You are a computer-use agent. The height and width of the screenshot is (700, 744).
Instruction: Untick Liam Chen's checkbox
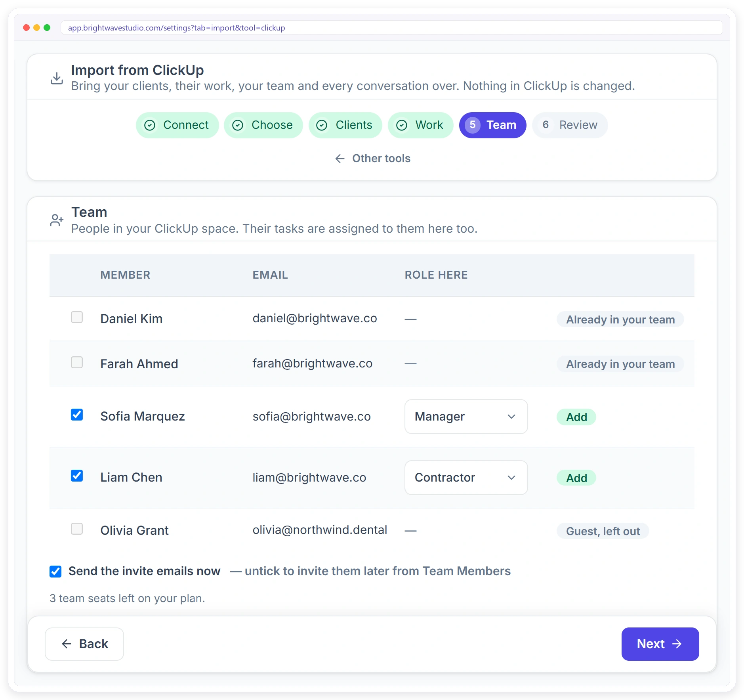pos(77,476)
